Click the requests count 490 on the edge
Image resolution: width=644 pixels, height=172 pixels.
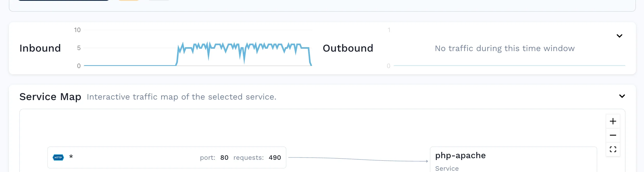(275, 157)
